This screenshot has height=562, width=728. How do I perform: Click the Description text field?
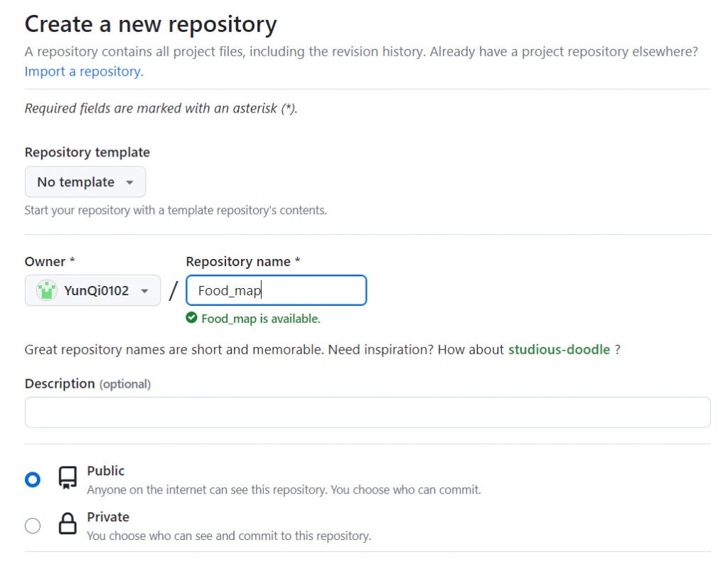tap(368, 413)
